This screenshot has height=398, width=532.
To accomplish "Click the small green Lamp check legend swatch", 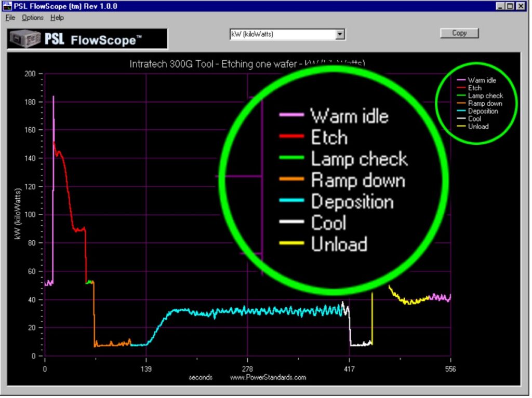I will click(462, 96).
